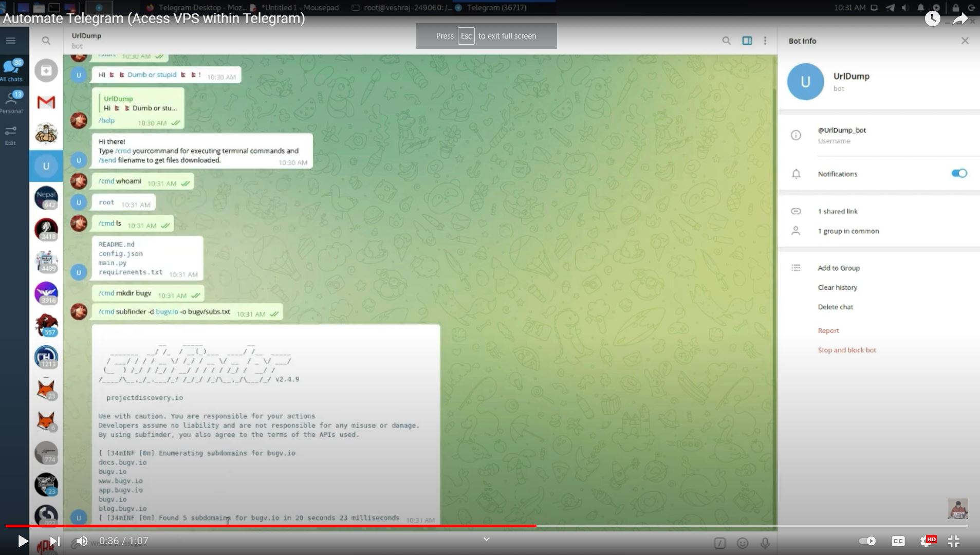Viewport: 980px width, 555px height.
Task: Click the /help command link
Action: [106, 121]
